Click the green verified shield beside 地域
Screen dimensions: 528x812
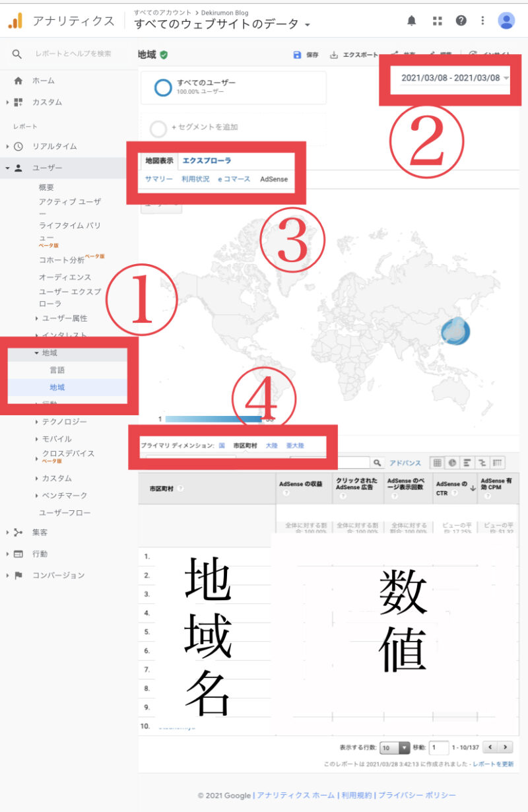click(x=163, y=55)
